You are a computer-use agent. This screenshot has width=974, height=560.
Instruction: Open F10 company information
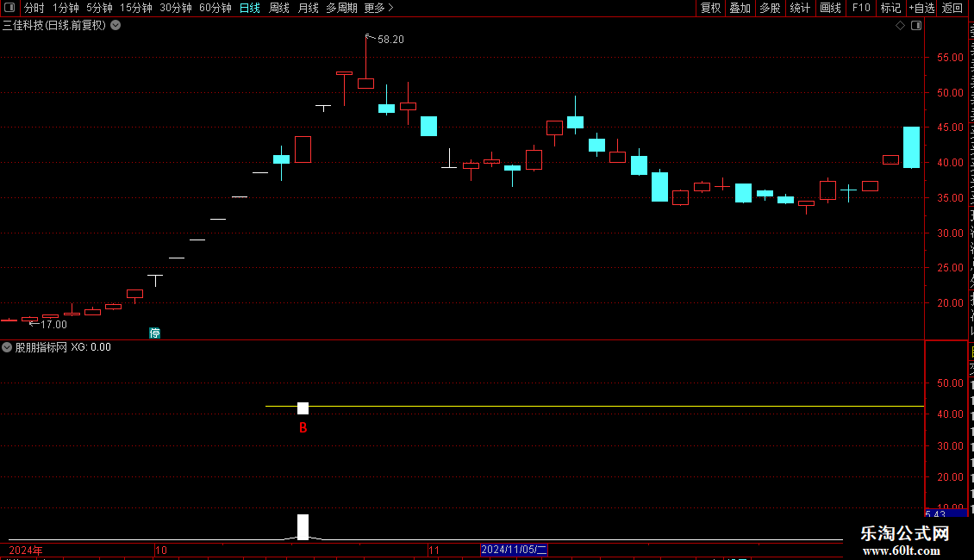(x=861, y=8)
